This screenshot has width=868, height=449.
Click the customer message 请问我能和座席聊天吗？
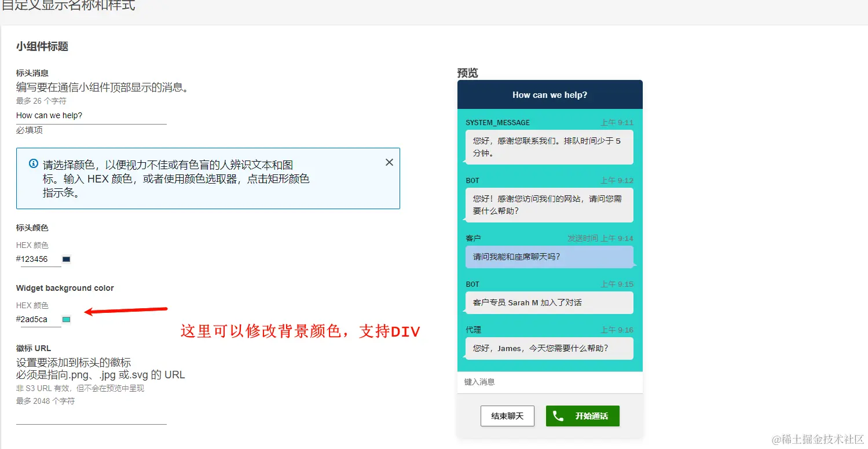click(x=550, y=257)
